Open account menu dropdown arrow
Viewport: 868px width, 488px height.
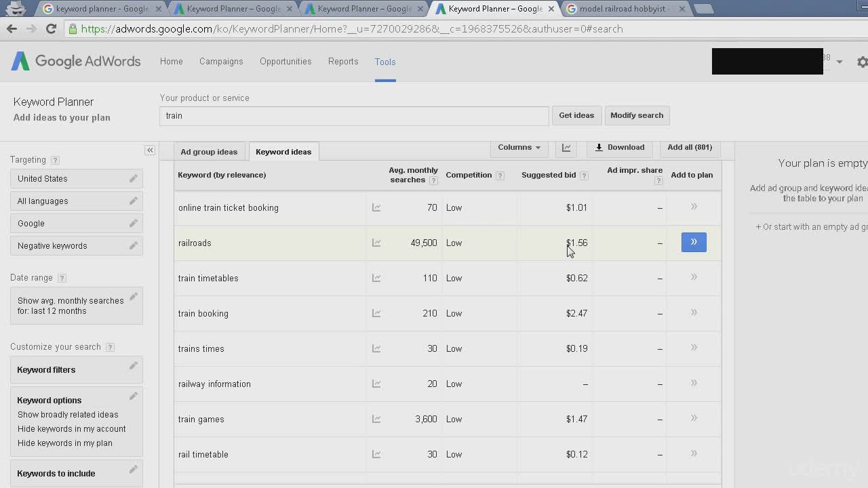coord(839,62)
